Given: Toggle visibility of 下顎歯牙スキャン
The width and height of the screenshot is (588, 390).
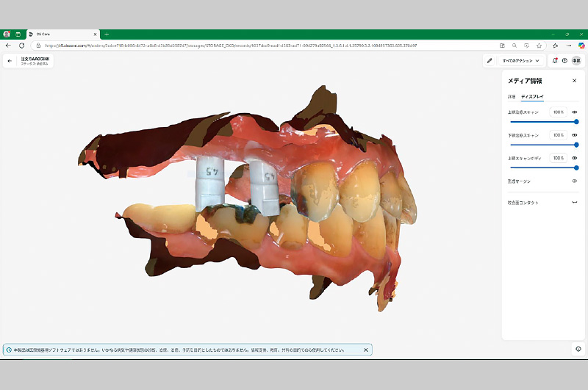Looking at the screenshot, I should click(x=575, y=135).
